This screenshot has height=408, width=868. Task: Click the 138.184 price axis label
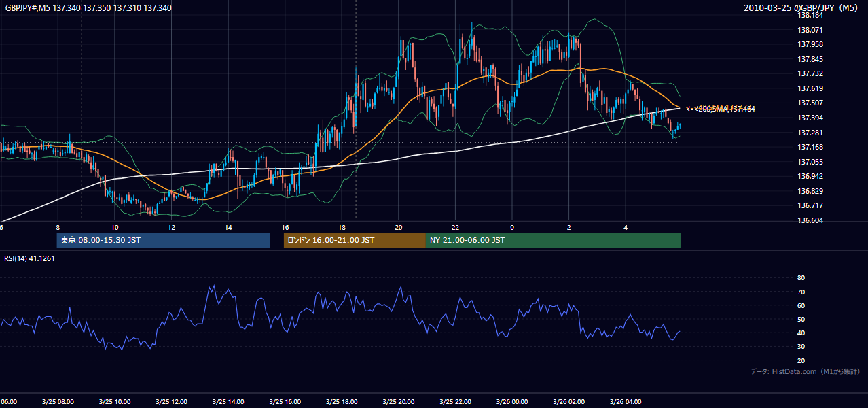[810, 15]
